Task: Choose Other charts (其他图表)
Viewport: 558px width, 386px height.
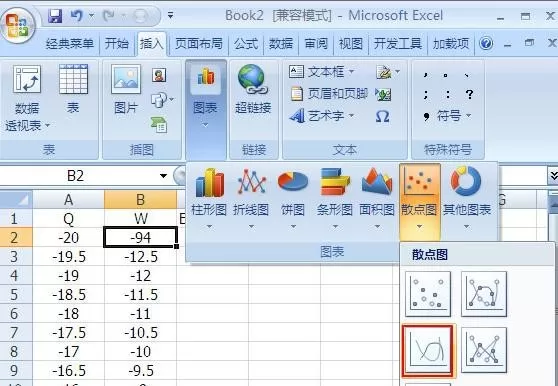Action: [467, 200]
